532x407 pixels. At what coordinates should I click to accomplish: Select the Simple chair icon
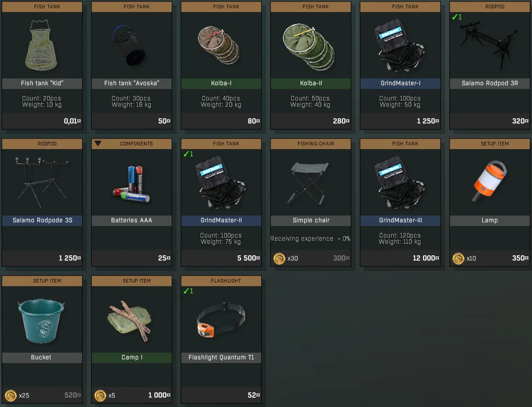[x=310, y=183]
